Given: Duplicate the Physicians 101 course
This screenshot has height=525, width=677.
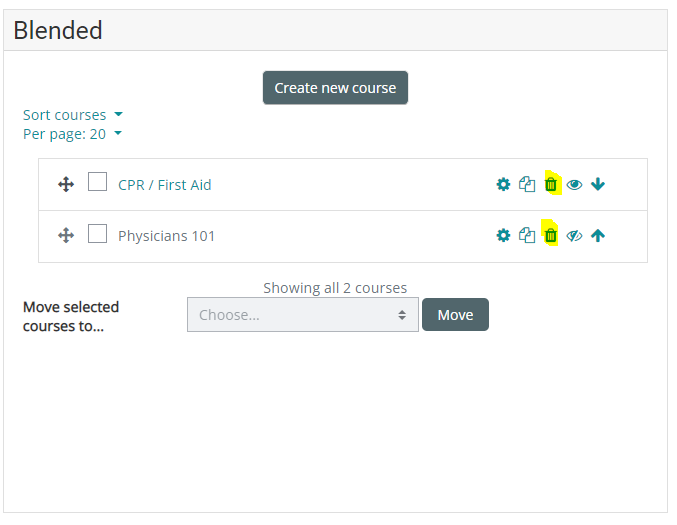Looking at the screenshot, I should click(527, 236).
